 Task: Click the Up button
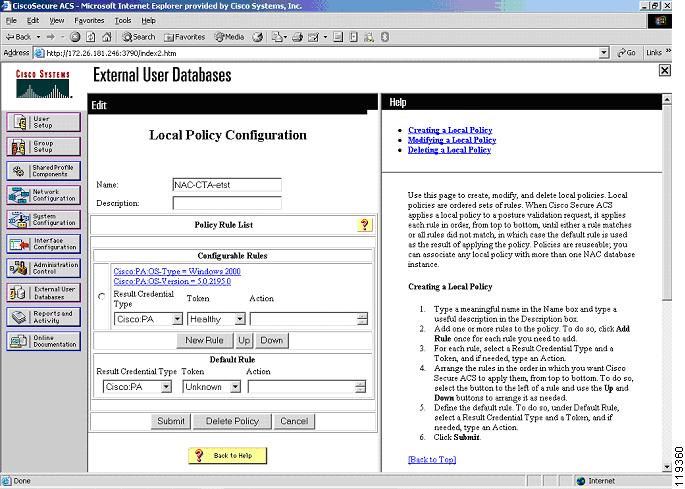[244, 340]
